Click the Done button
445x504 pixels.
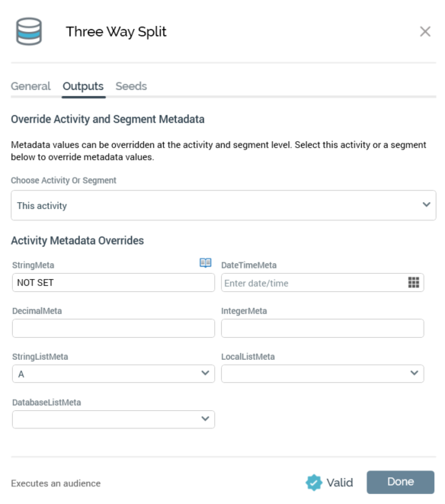(400, 482)
